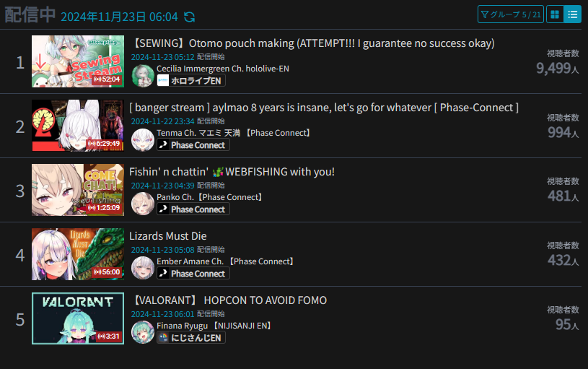This screenshot has width=588, height=369.
Task: Open Panko channel avatar icon
Action: [143, 204]
